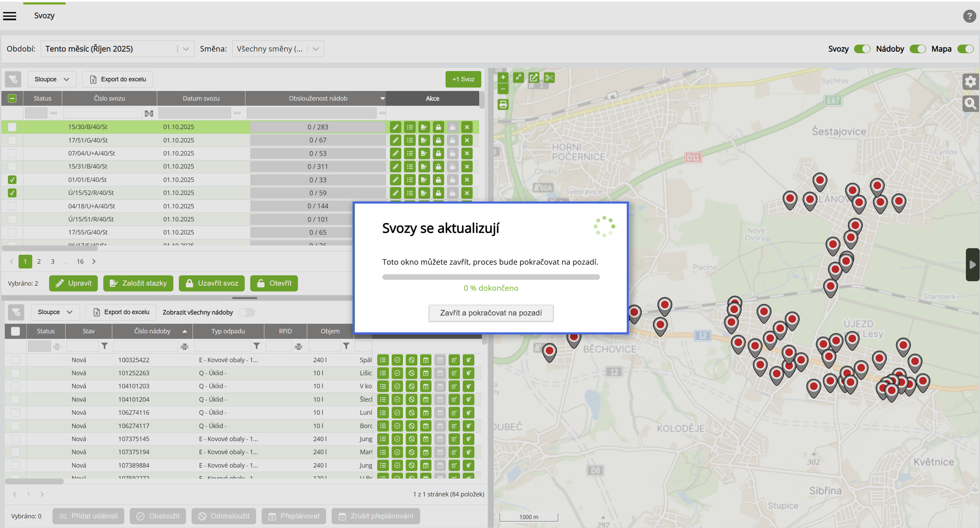Click the help question mark icon
The width and height of the screenshot is (980, 528).
(x=969, y=16)
